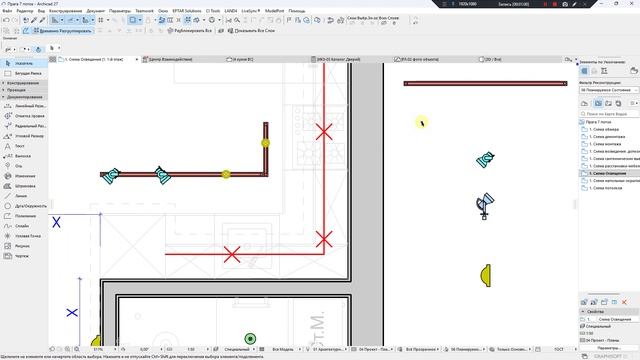Screen dimensions: 640x360
Task: Click the pencil icon in the recording bar
Action: pos(574,4)
